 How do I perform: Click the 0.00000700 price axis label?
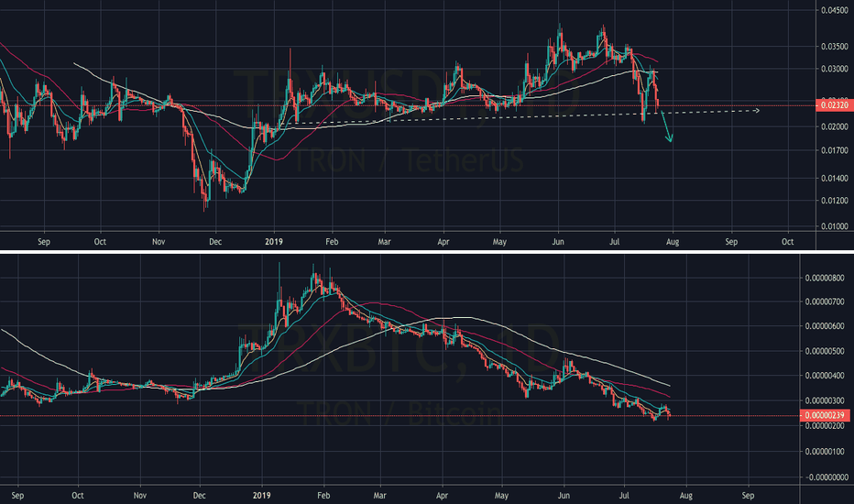tap(825, 301)
